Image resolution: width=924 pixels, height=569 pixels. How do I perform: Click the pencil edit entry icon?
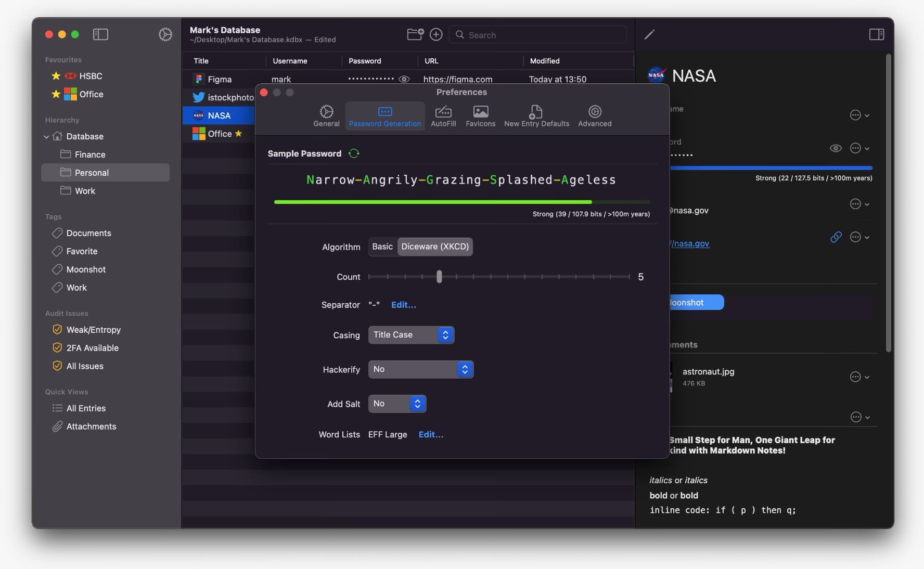pyautogui.click(x=649, y=35)
